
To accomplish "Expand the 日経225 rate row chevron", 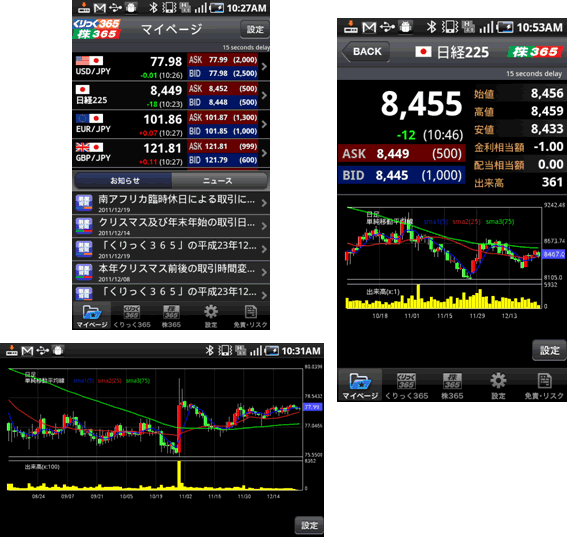I will (264, 95).
